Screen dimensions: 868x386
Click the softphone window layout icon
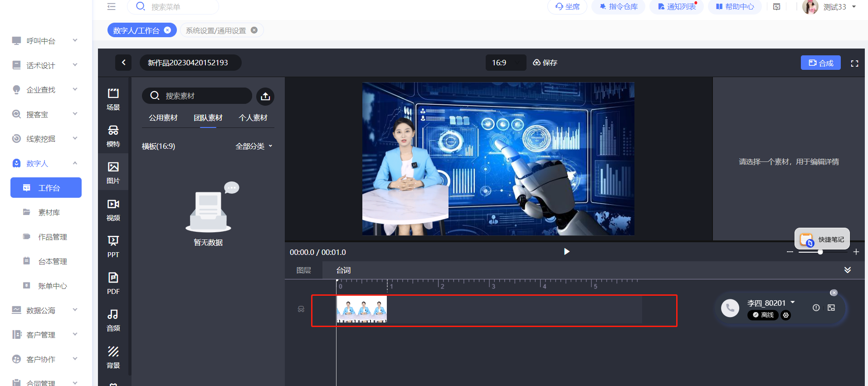coord(831,308)
